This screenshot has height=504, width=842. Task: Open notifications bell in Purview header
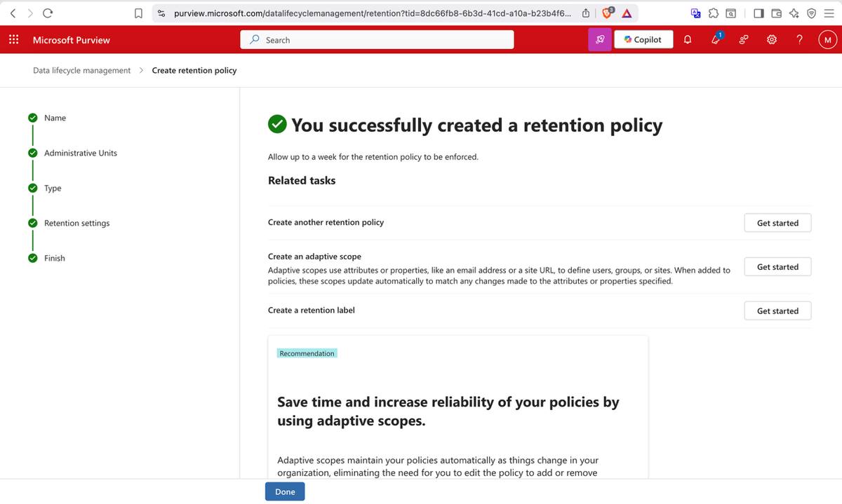[x=688, y=40]
